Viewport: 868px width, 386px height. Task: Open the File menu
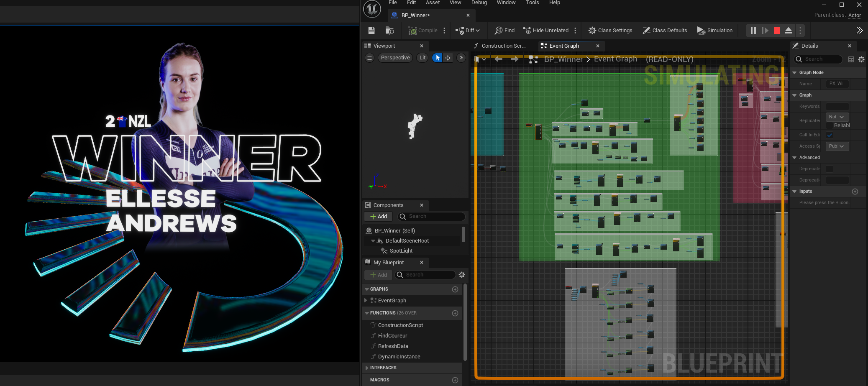click(393, 3)
